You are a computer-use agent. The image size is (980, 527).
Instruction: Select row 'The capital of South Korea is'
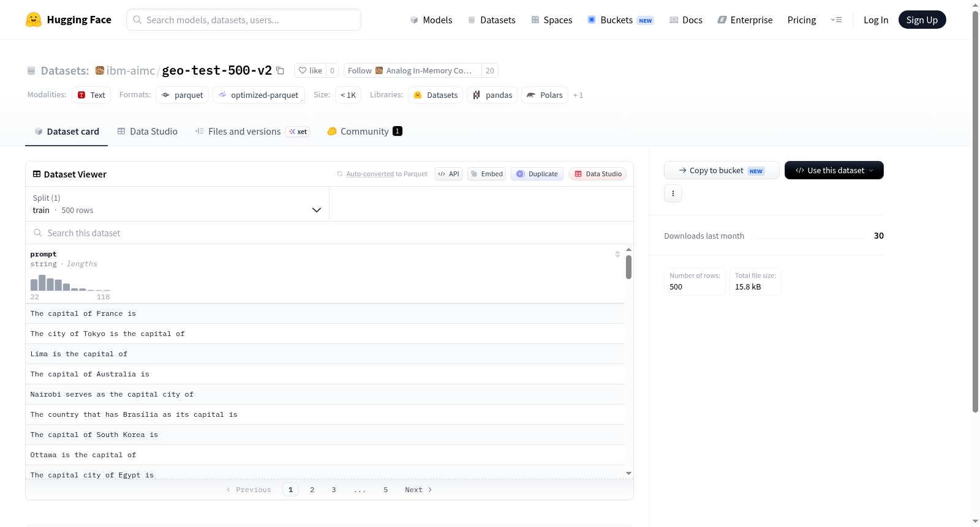tap(325, 435)
